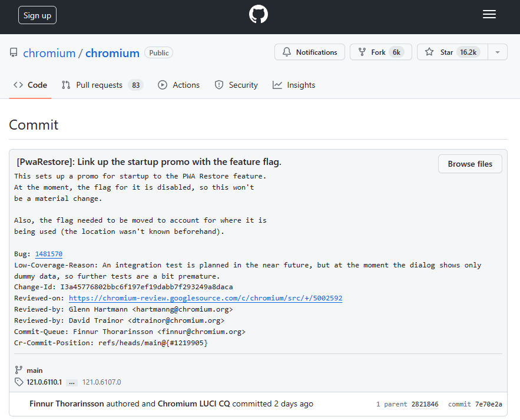
Task: Open bug 1481570 link
Action: [49, 254]
